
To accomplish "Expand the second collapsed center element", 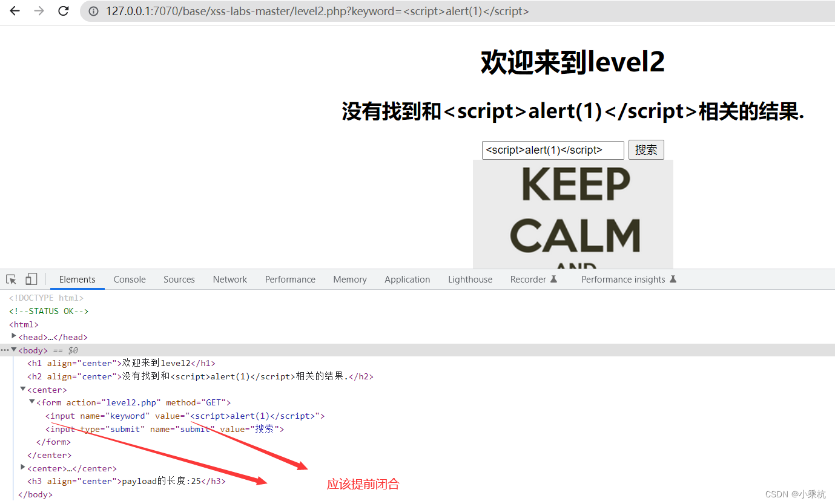I will (x=23, y=467).
